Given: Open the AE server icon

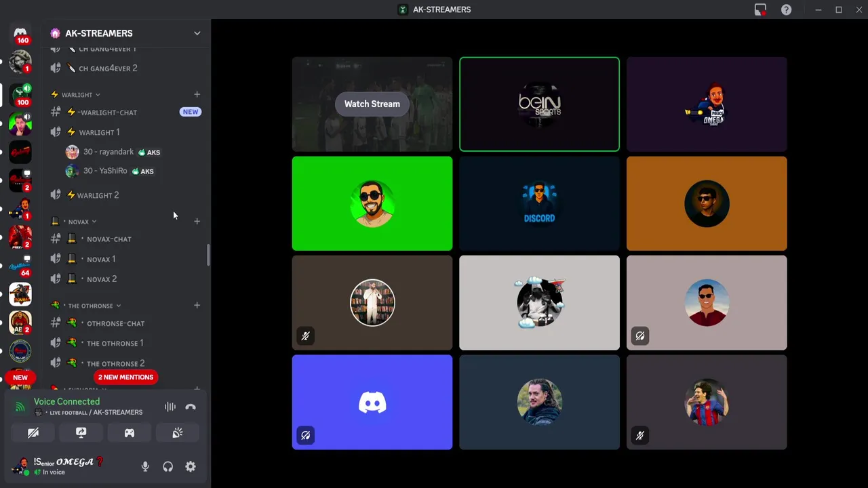Looking at the screenshot, I should [20, 322].
